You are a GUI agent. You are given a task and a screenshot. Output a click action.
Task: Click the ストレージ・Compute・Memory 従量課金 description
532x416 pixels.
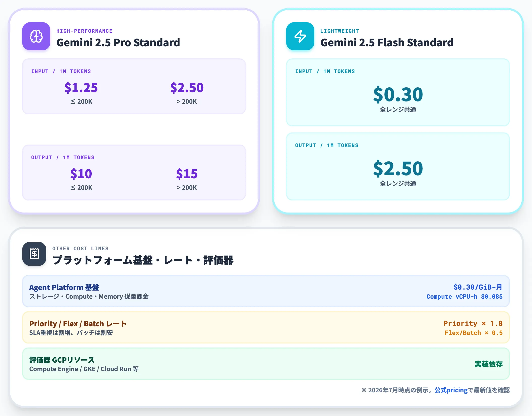[89, 296]
